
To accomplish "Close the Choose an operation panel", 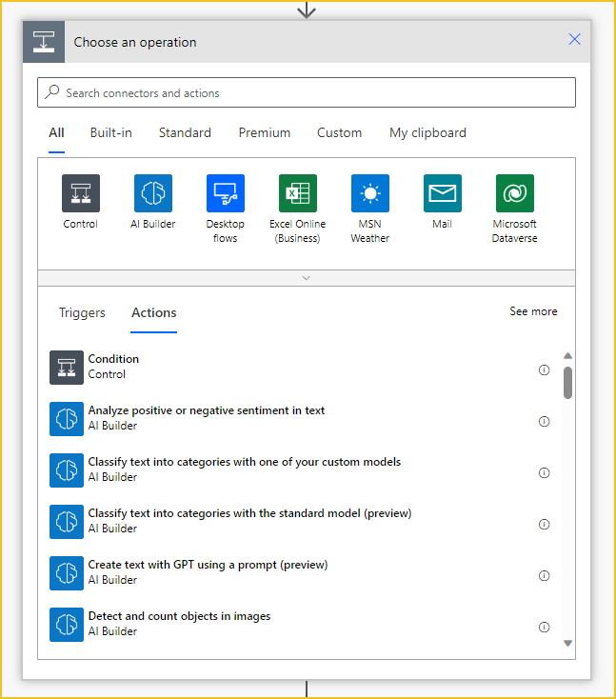I will [x=574, y=39].
